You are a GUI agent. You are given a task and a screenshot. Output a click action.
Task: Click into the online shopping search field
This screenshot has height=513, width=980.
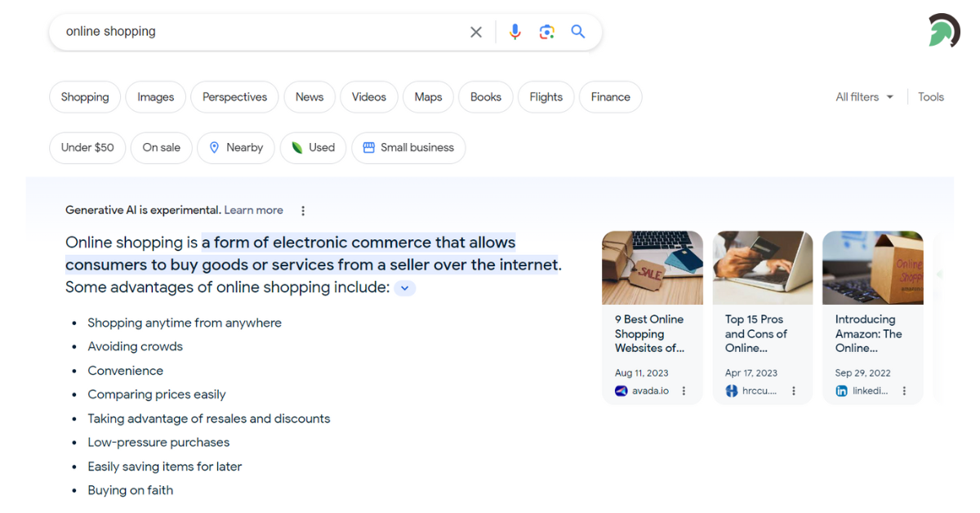tap(261, 32)
